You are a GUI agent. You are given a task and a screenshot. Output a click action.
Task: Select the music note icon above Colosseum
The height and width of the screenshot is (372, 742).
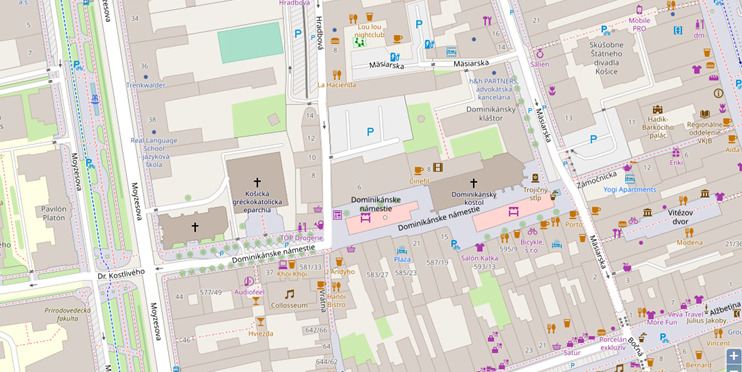[x=289, y=294]
